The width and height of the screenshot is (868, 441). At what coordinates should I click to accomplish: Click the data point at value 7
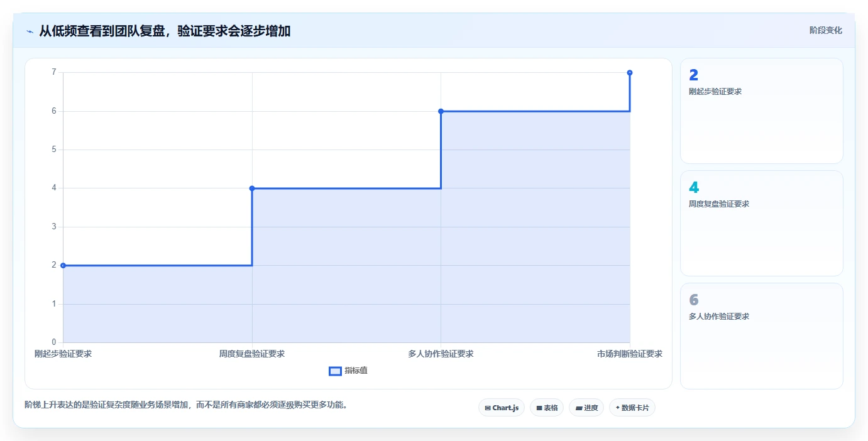click(630, 73)
